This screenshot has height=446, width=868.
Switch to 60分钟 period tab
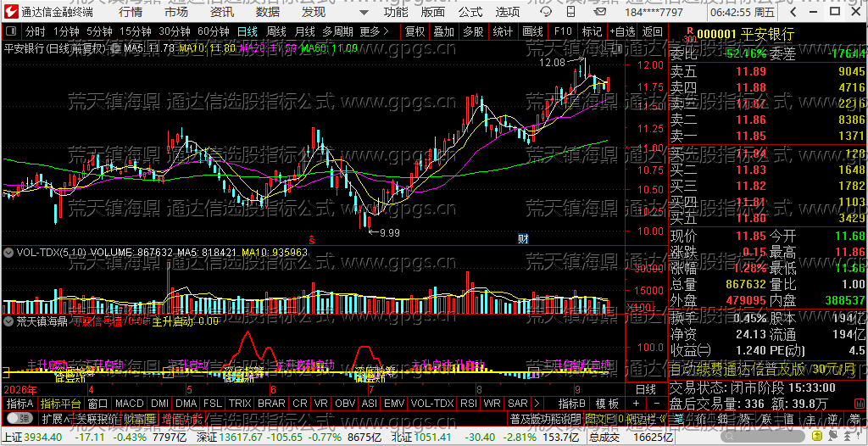pos(214,31)
